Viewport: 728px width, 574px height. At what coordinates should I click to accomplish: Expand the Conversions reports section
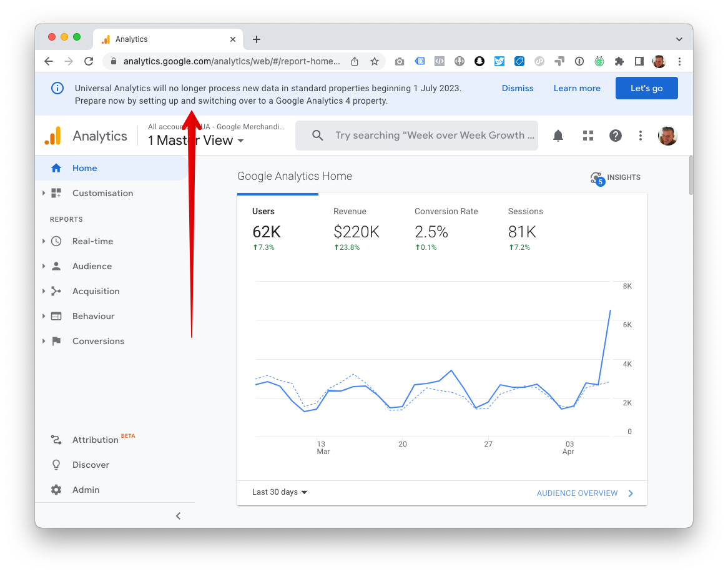coord(44,341)
